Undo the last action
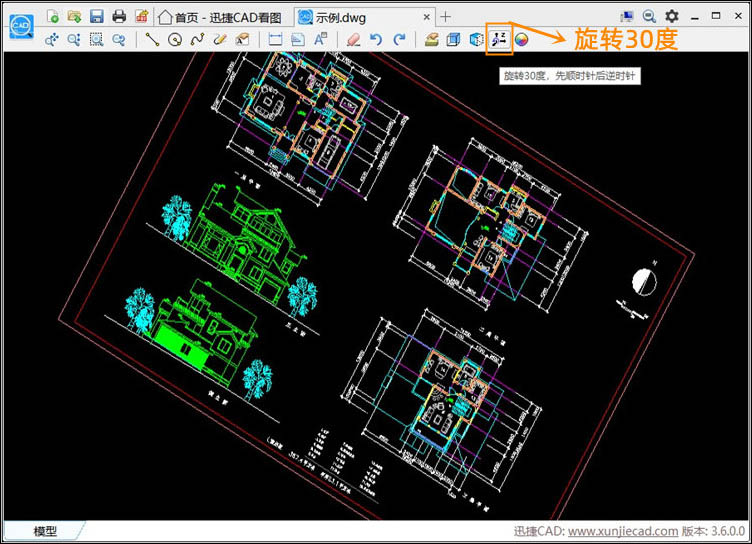752x544 pixels. click(376, 39)
